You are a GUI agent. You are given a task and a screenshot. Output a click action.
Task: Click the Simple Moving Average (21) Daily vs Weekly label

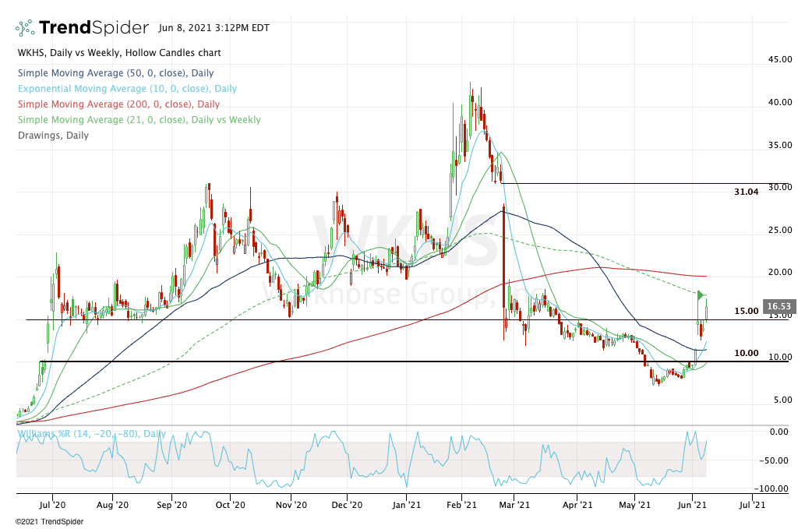point(139,120)
